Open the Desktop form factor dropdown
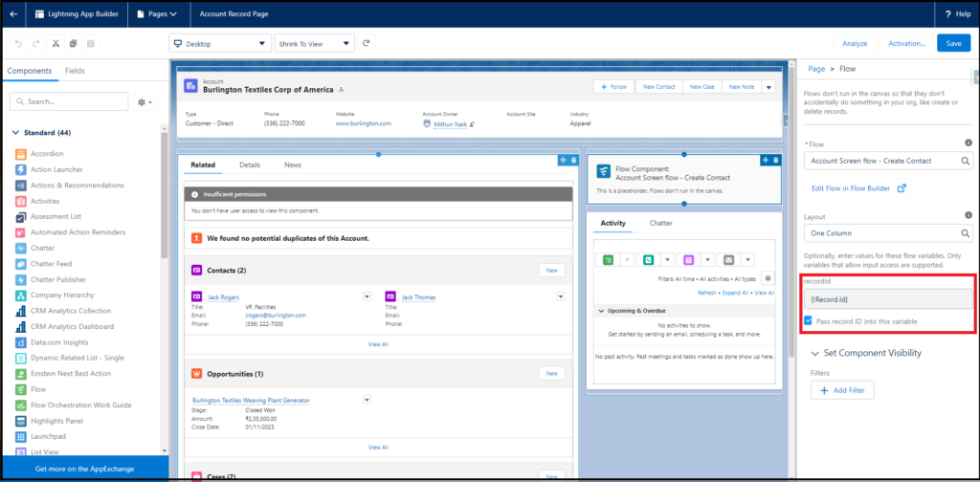This screenshot has width=980, height=482. 220,44
